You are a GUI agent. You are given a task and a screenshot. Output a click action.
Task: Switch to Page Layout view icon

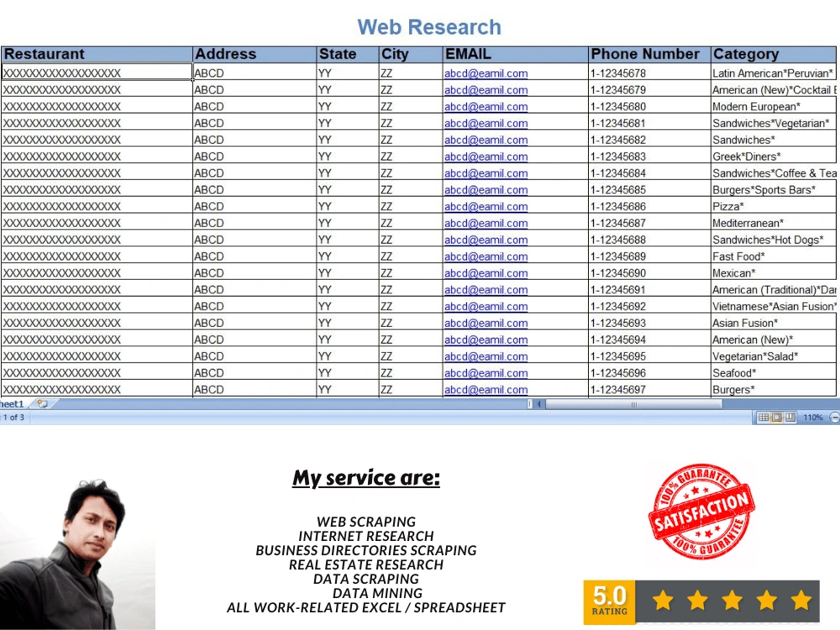[x=777, y=417]
